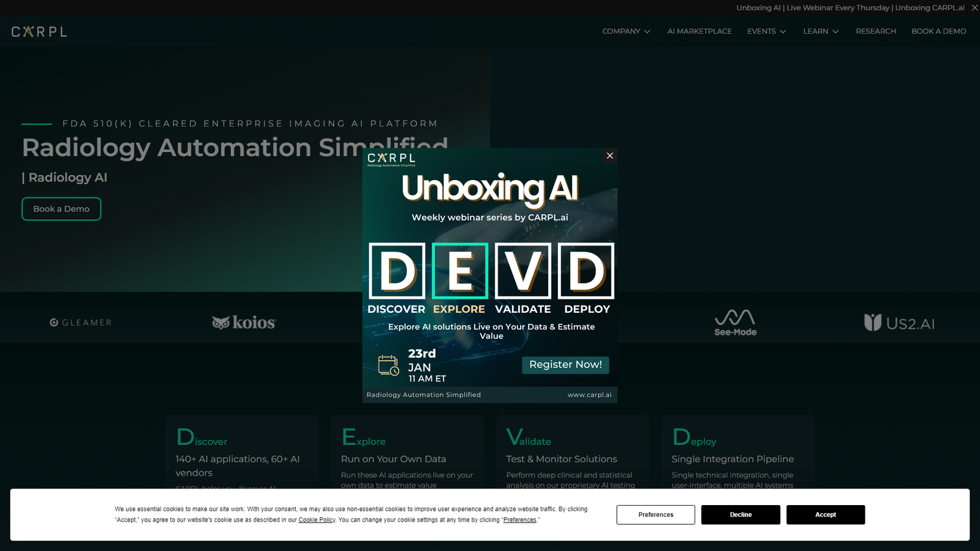Expand the Learn menu
The height and width of the screenshot is (551, 980).
coord(821,31)
